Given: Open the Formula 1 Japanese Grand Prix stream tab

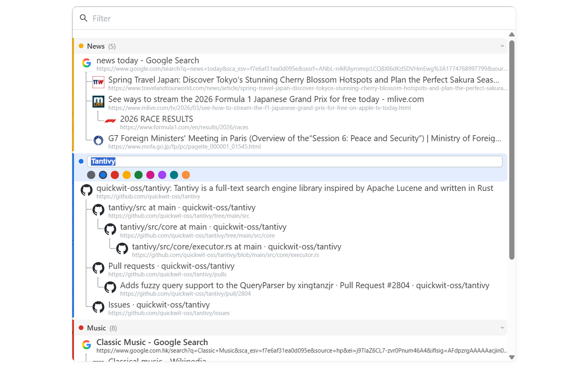Looking at the screenshot, I should [266, 99].
